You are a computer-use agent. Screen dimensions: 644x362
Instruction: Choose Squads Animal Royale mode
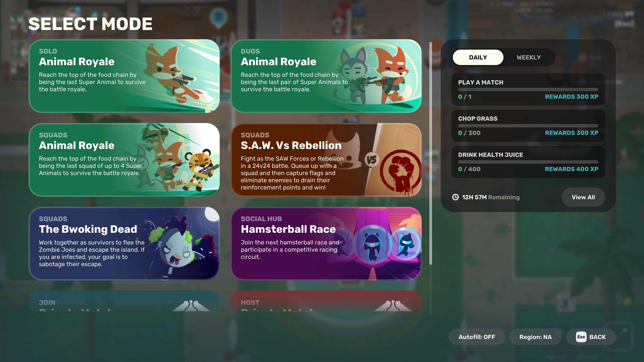point(124,160)
